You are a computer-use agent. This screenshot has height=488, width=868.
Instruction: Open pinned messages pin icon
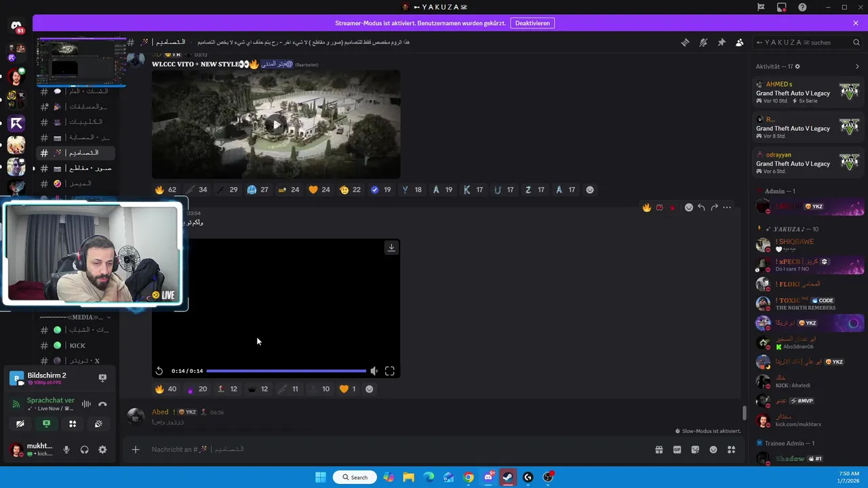coord(722,42)
